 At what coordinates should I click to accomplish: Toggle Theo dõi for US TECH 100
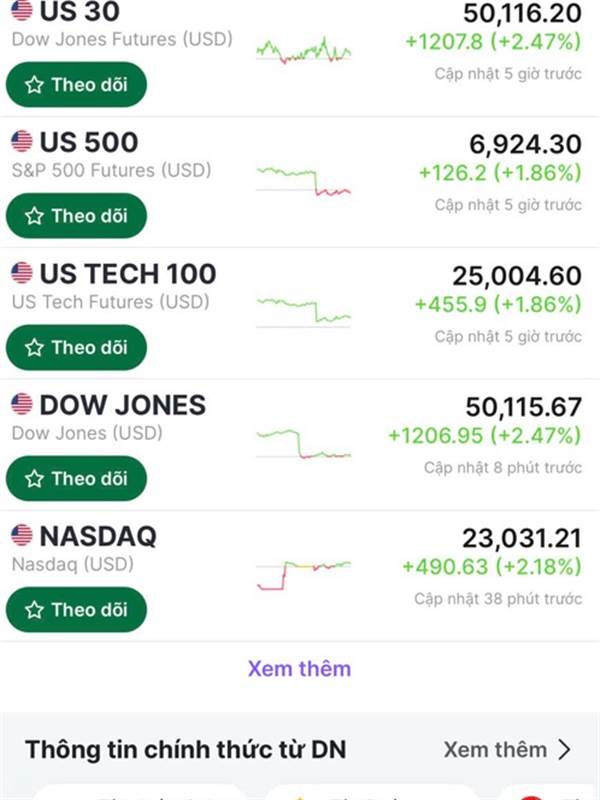click(76, 347)
